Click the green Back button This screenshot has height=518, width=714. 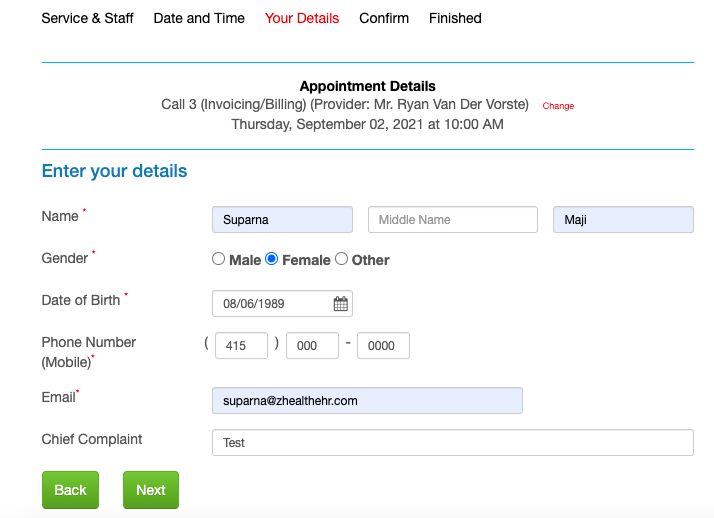[x=71, y=490]
